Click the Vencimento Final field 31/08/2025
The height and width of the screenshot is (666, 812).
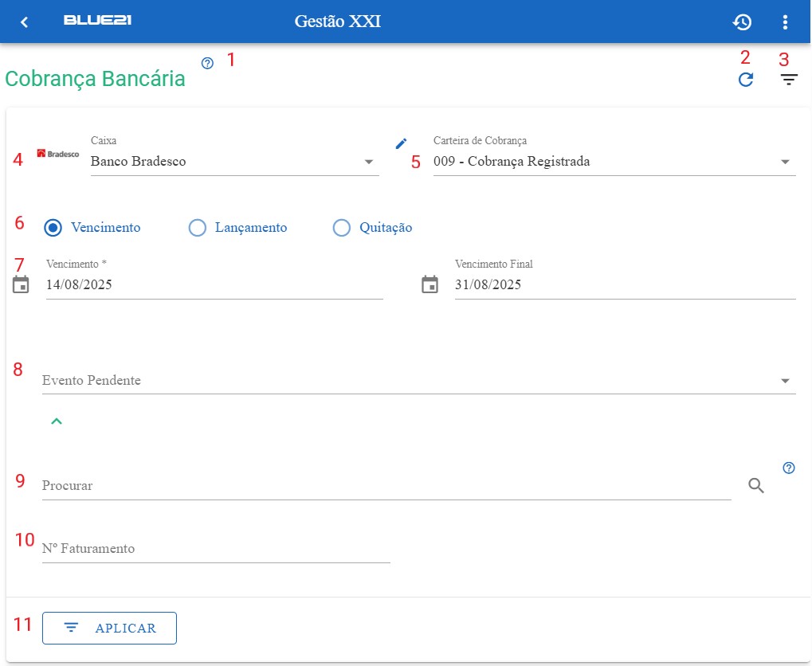click(x=625, y=285)
